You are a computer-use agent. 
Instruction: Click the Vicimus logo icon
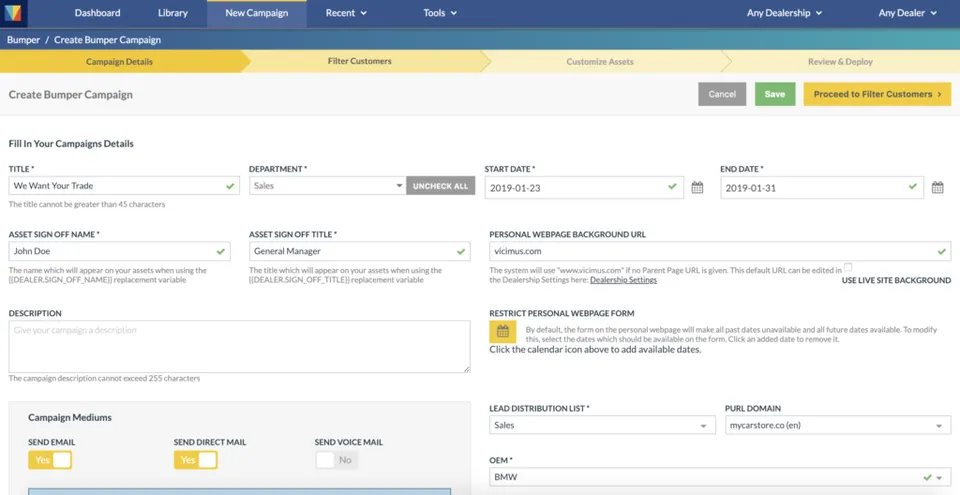[x=13, y=13]
